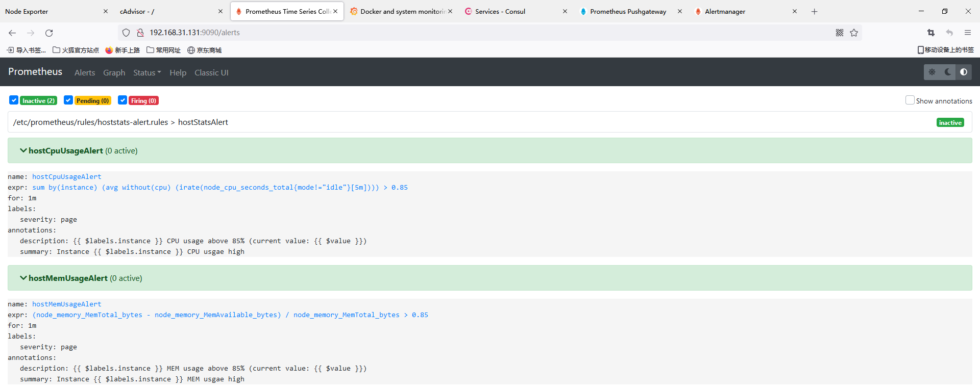Enable Show annotations checkbox
This screenshot has height=390, width=980.
point(910,100)
